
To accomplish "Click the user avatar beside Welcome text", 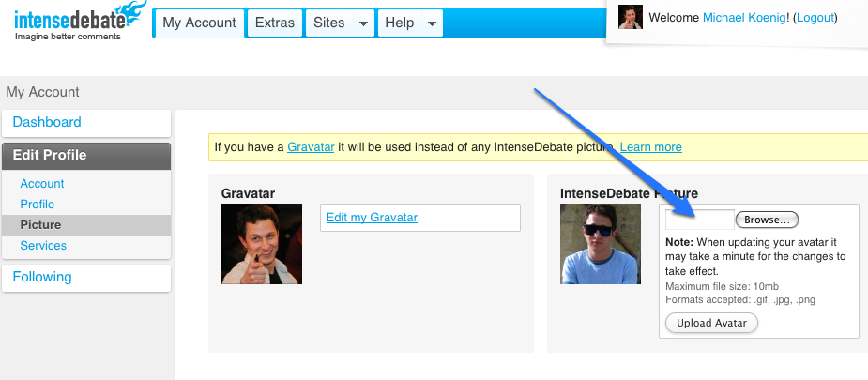I will click(x=631, y=17).
